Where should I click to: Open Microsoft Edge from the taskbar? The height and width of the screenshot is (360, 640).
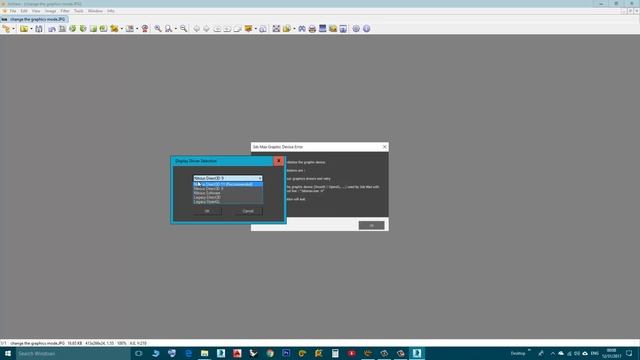point(188,353)
